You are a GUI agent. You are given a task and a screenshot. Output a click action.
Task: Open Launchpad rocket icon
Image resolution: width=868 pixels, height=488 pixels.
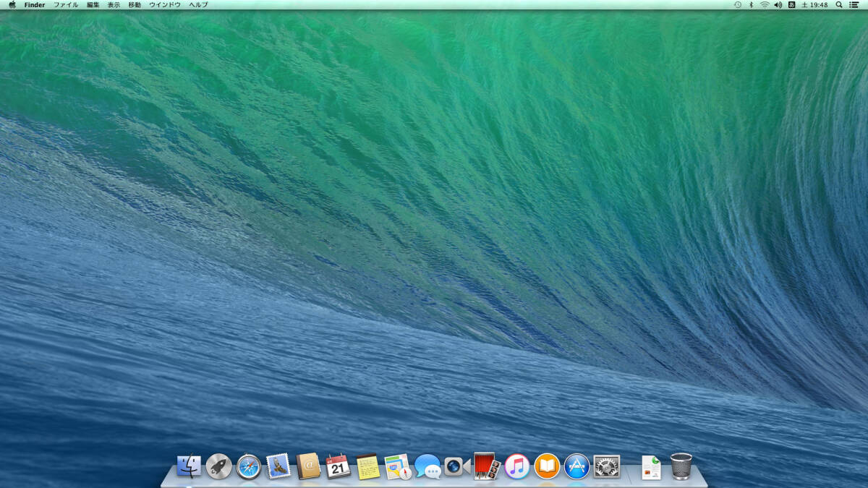coord(218,466)
